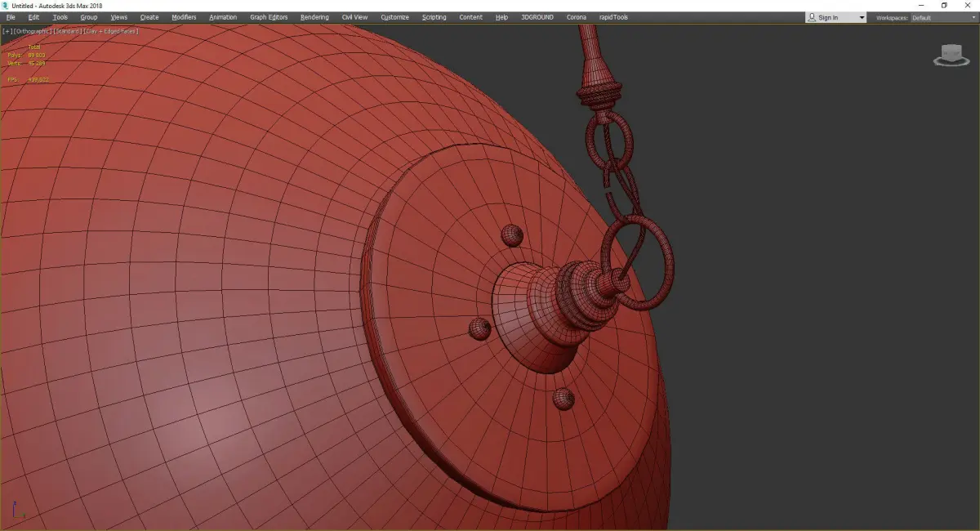Click the FPS statistic text
Image resolution: width=980 pixels, height=531 pixels.
click(29, 79)
